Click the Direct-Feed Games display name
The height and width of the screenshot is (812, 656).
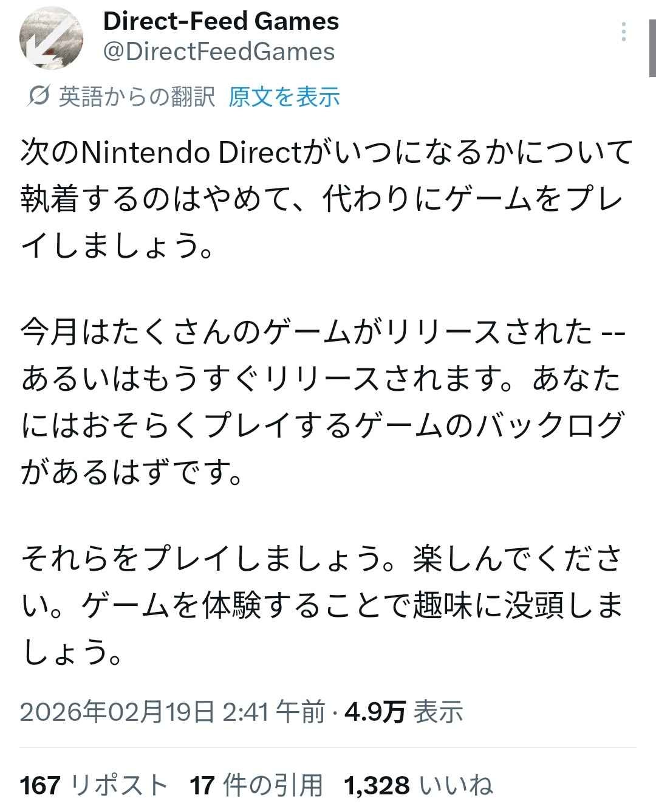(221, 21)
